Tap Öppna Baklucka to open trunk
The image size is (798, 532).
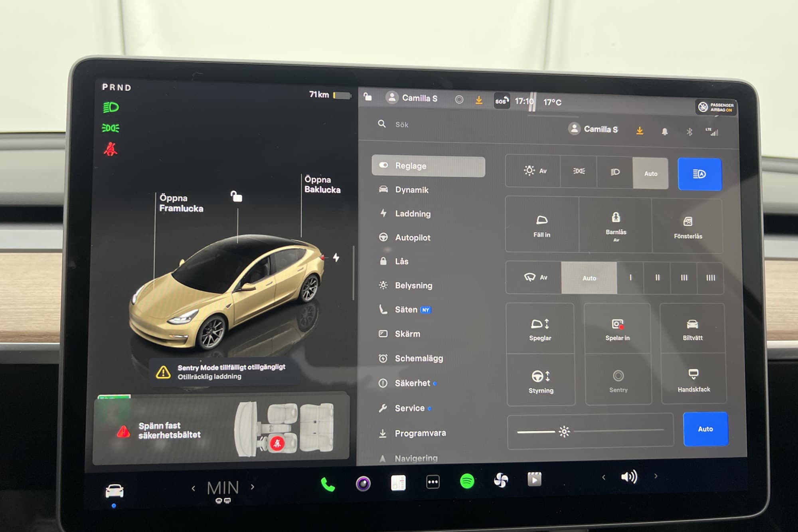point(322,184)
